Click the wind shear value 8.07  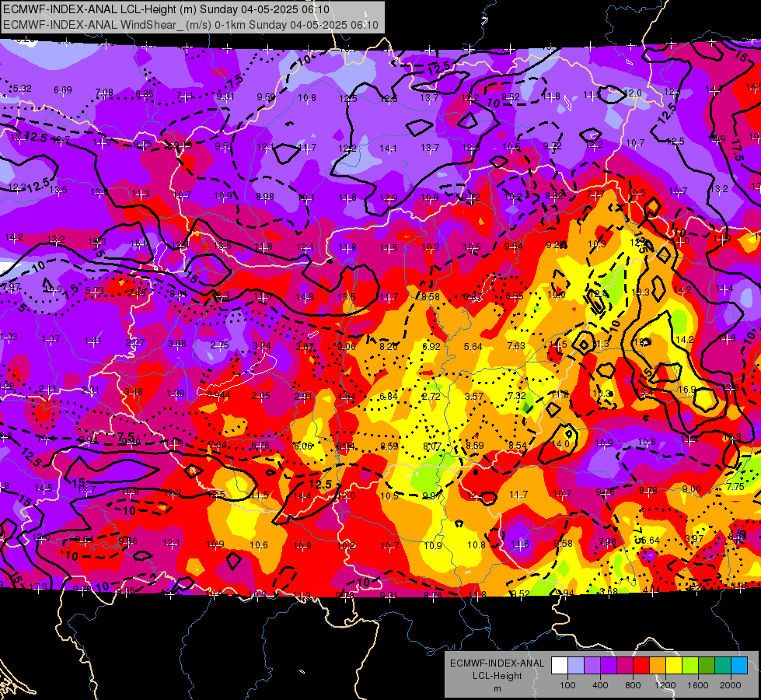click(432, 446)
